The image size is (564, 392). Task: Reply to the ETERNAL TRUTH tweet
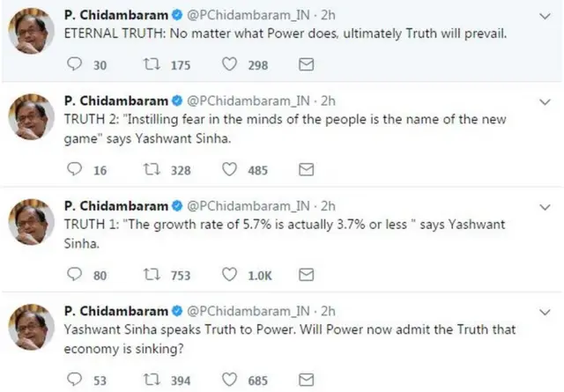(x=76, y=64)
